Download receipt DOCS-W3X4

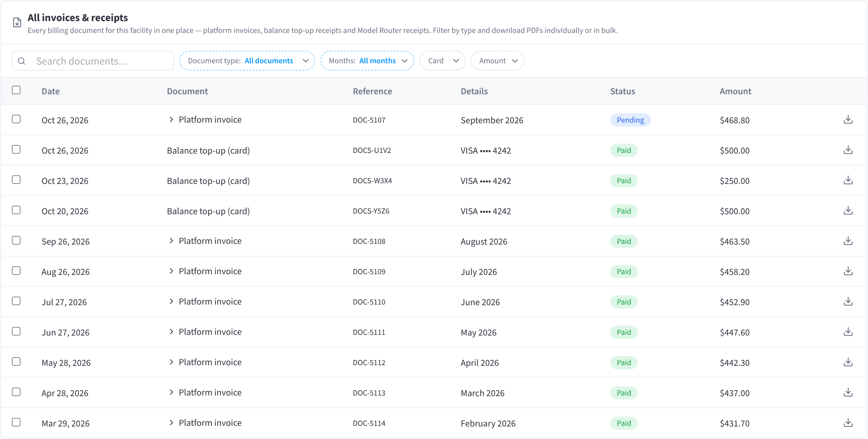click(x=848, y=181)
